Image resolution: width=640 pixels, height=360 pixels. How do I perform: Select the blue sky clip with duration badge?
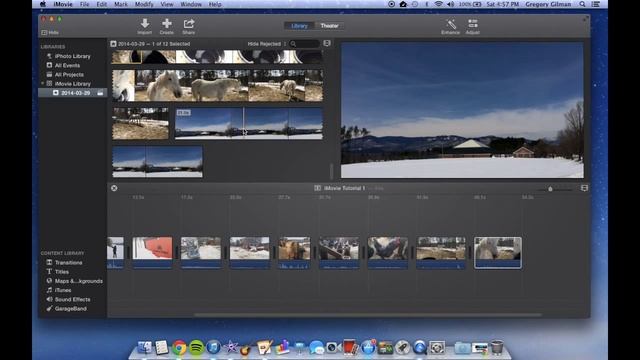(249, 124)
